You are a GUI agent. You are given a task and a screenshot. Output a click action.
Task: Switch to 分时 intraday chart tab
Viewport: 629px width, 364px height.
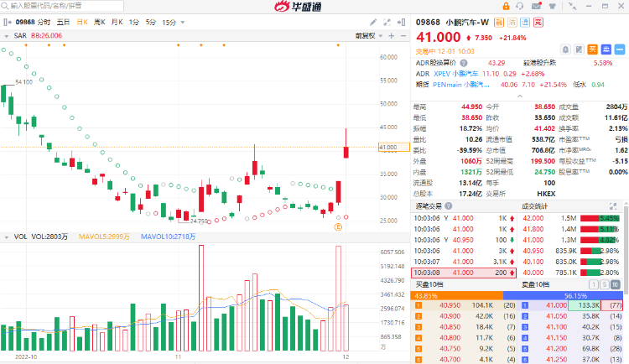[44, 23]
